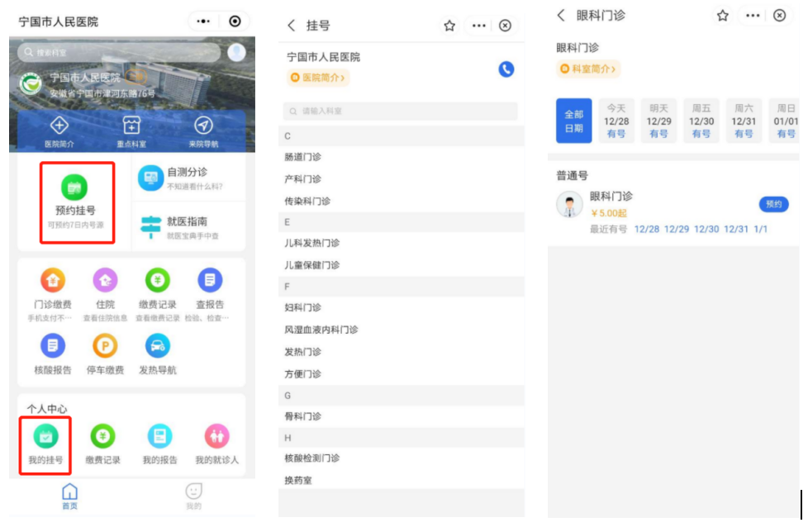Tap the 自测分诊 self-triage icon
Viewport: 808px width, 532px height.
[x=150, y=178]
